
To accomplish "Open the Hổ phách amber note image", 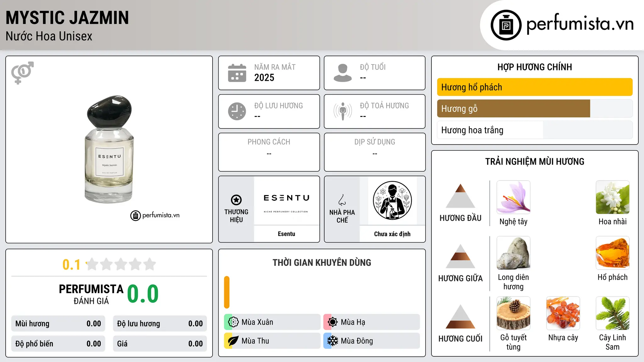I will (x=613, y=253).
